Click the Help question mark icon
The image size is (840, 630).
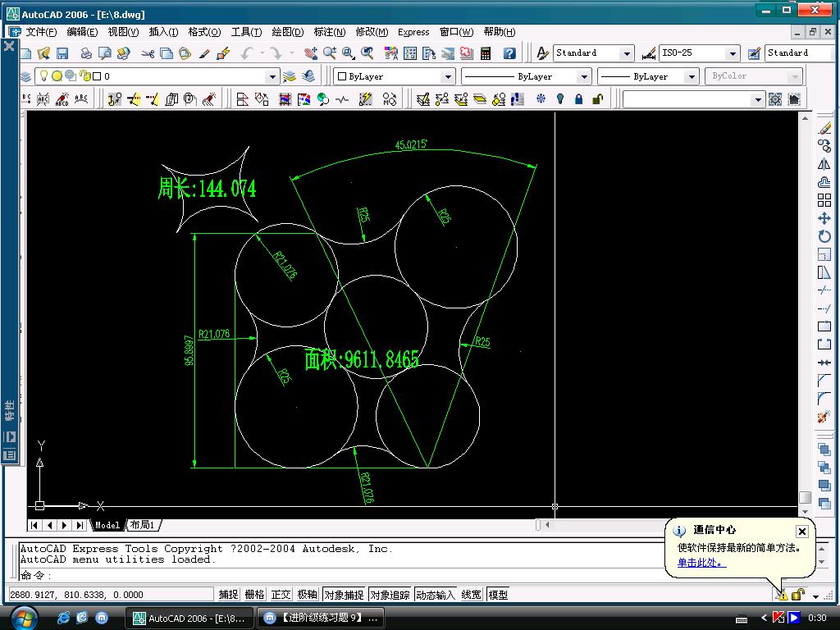[x=509, y=53]
